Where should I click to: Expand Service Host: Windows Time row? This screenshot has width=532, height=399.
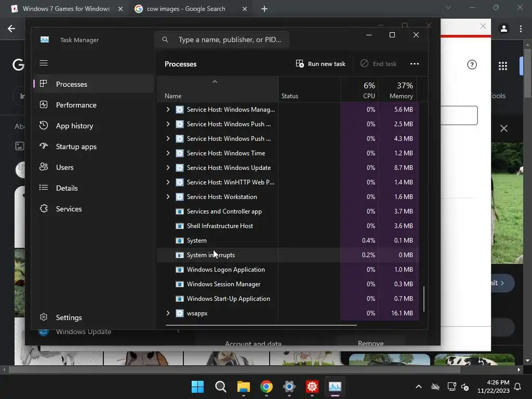click(168, 153)
